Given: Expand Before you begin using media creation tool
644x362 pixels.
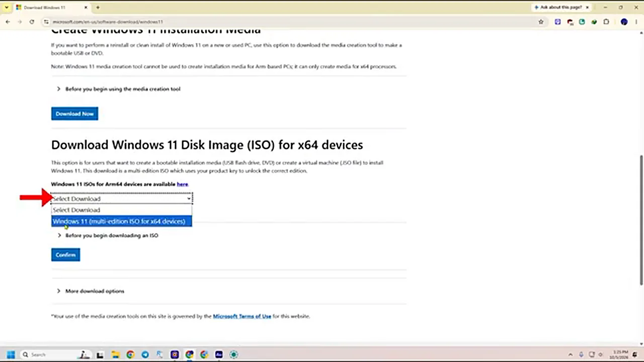Looking at the screenshot, I should pyautogui.click(x=119, y=89).
